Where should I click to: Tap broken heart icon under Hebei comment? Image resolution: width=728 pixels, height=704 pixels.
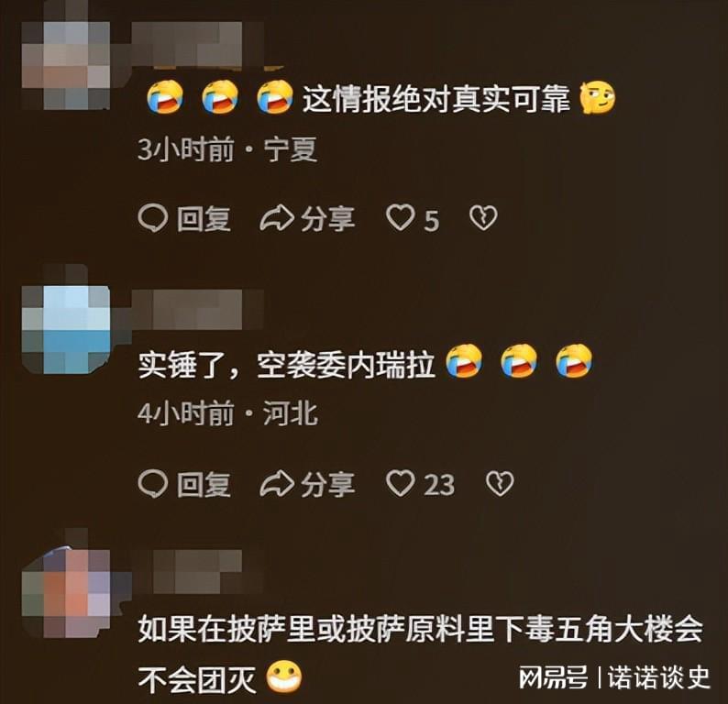(x=500, y=483)
